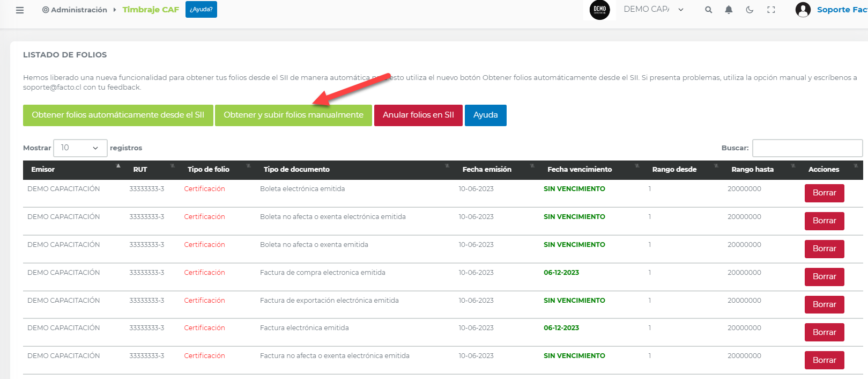Screen dimensions: 868x379
Task: Enter fullscreen with the expand icon
Action: coord(771,10)
